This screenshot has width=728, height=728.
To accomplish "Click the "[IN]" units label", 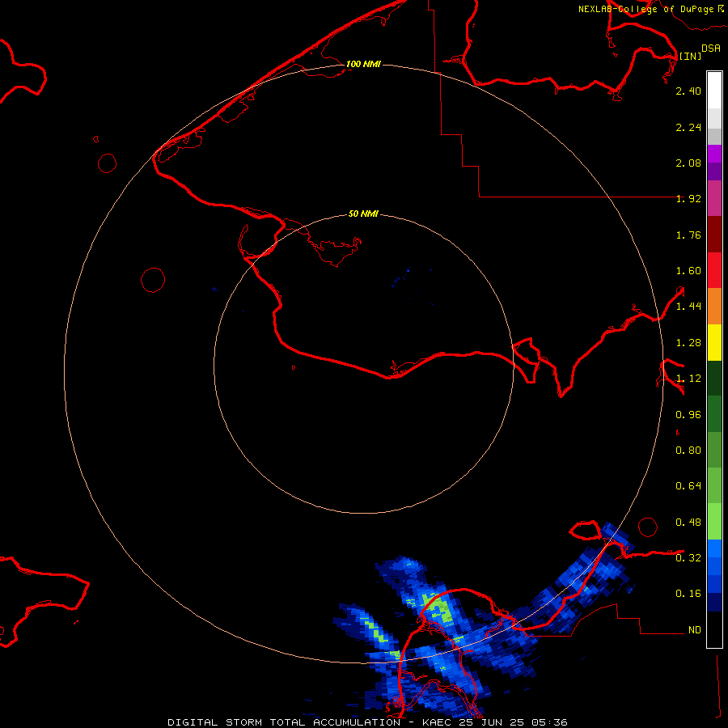I will (691, 56).
